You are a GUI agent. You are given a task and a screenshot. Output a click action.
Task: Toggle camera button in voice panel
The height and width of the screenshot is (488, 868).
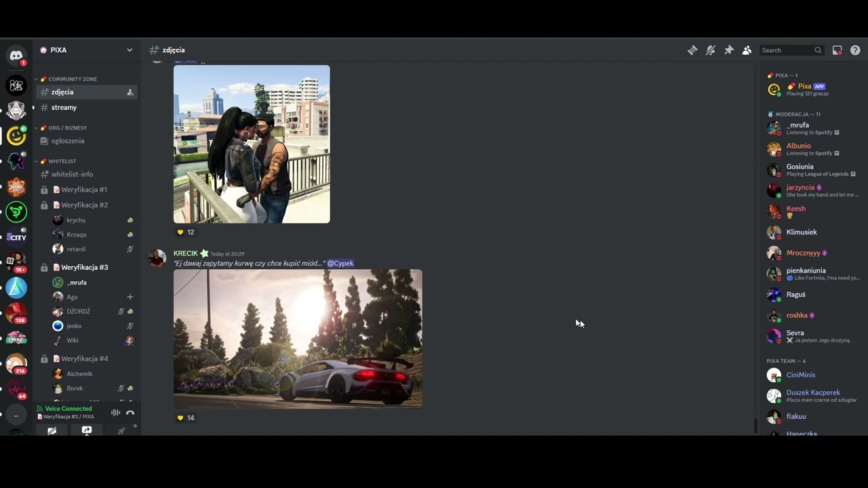tap(52, 431)
